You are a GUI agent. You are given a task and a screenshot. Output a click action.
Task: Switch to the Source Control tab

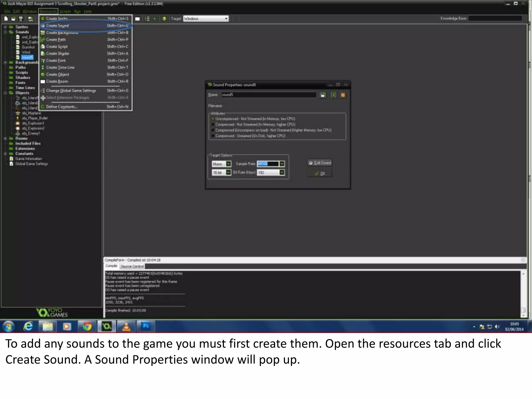pyautogui.click(x=132, y=266)
